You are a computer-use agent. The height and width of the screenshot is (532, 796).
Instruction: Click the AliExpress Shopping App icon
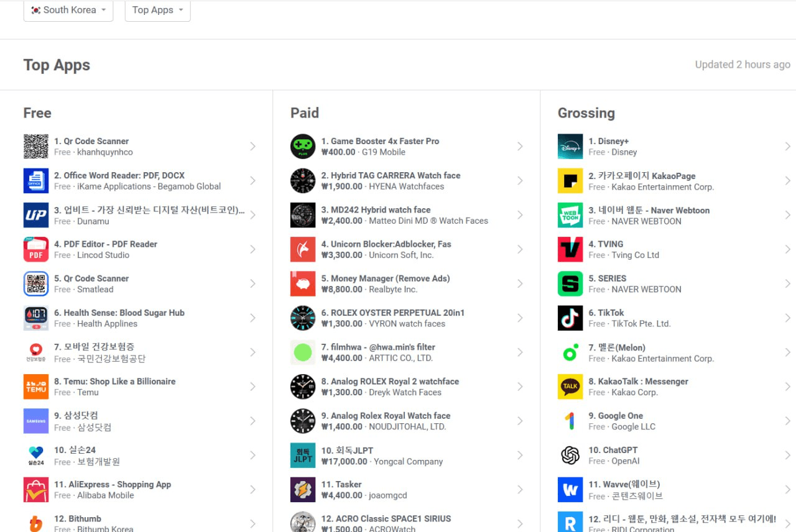[36, 490]
